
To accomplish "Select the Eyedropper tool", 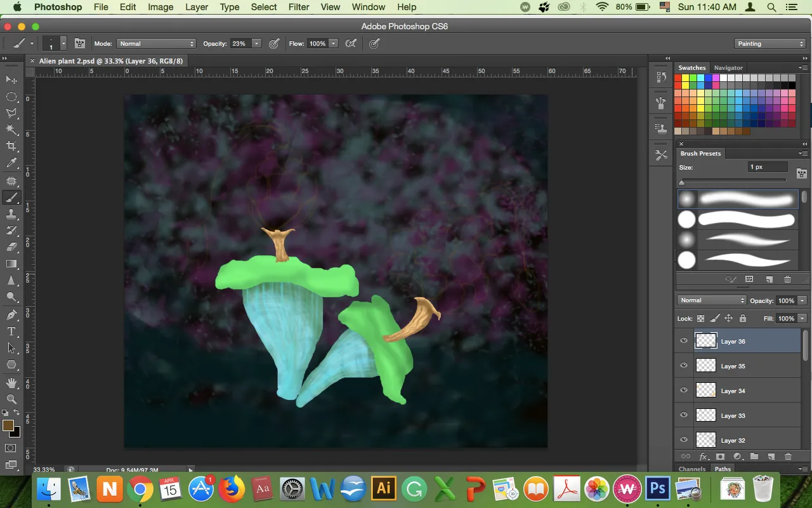I will (11, 164).
